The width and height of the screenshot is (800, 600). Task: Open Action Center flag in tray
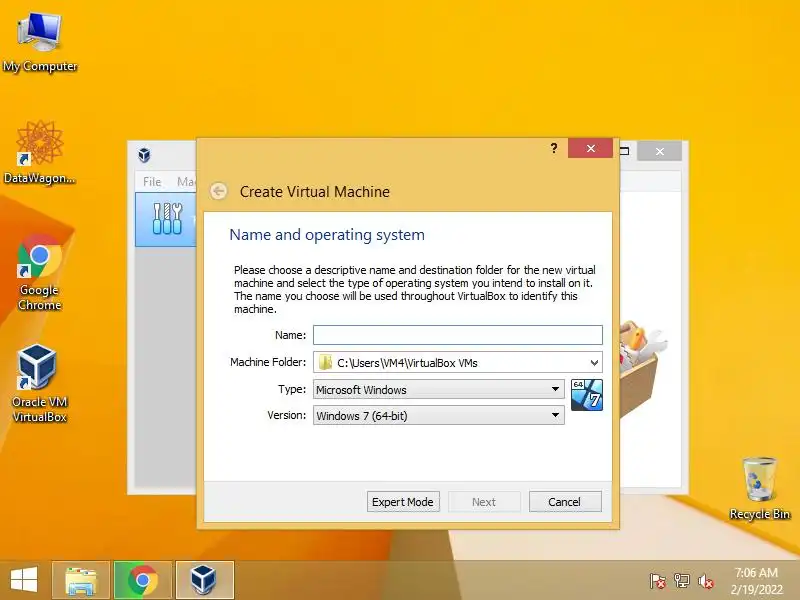(x=657, y=581)
